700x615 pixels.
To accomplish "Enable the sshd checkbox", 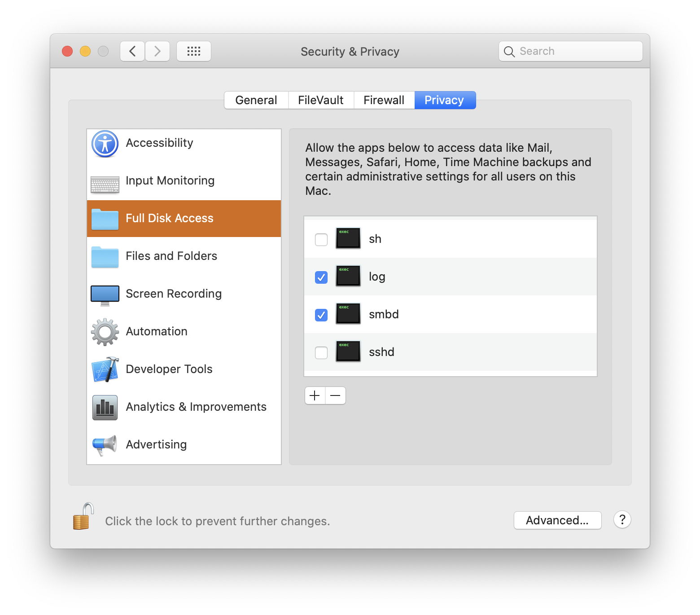I will (321, 353).
